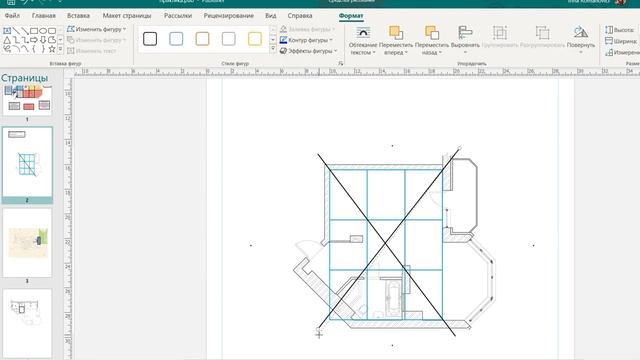Viewport: 640px width, 360px height.
Task: Select the arrow line shape tool
Action: point(25,31)
